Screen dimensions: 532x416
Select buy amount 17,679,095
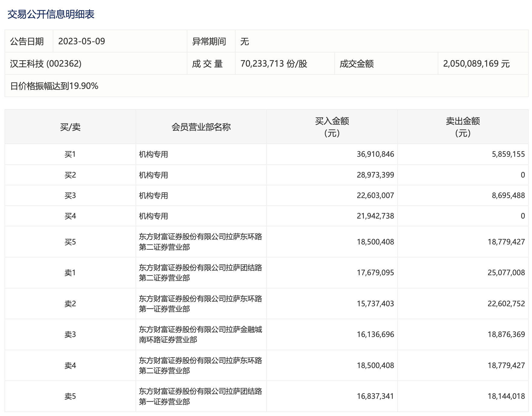pyautogui.click(x=375, y=273)
